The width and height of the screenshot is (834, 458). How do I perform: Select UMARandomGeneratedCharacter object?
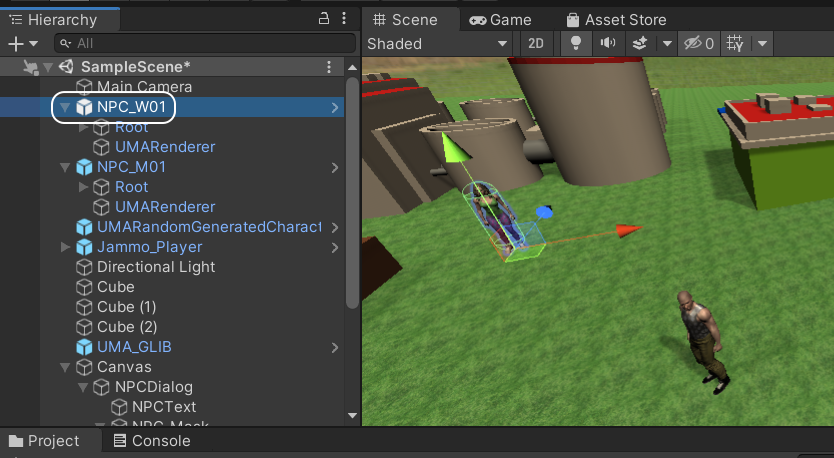click(x=209, y=227)
